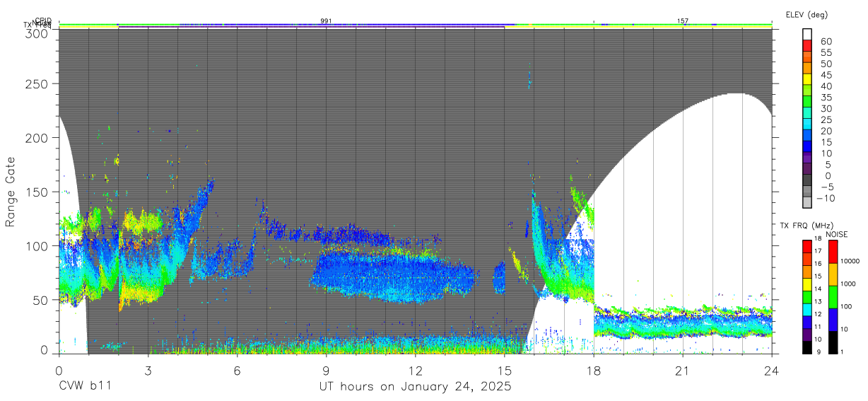
Task: Click UT hour axis tick label '18'
Action: 594,370
